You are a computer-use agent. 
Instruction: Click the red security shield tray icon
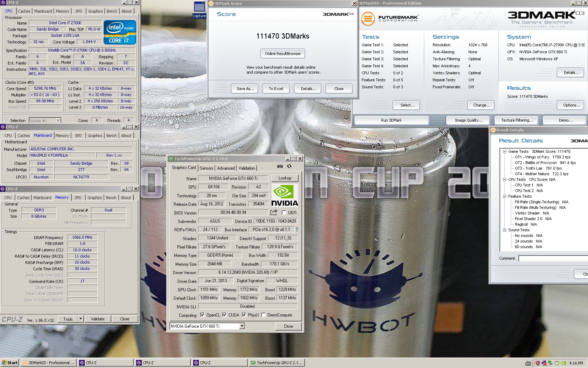[538, 363]
